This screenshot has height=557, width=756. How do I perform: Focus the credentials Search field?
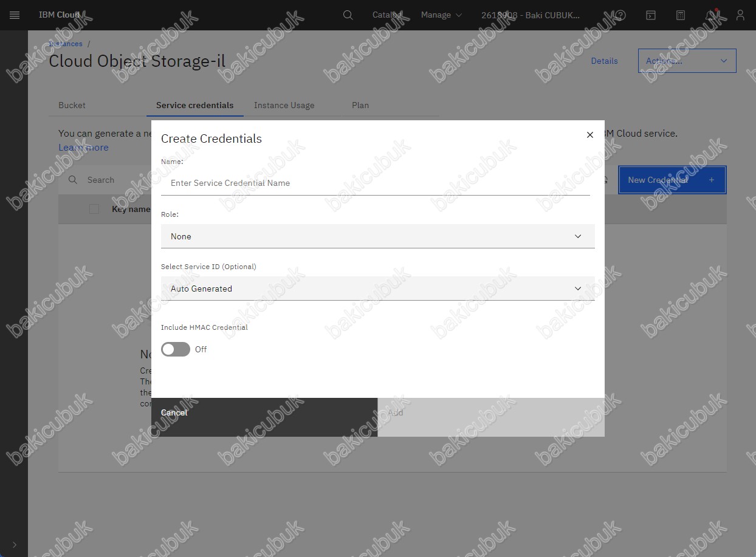point(101,180)
